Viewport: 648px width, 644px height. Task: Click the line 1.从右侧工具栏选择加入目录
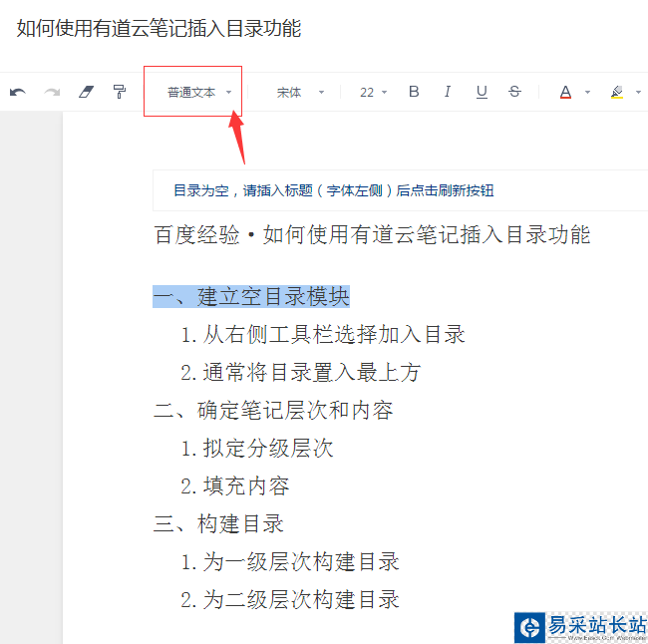tap(323, 334)
